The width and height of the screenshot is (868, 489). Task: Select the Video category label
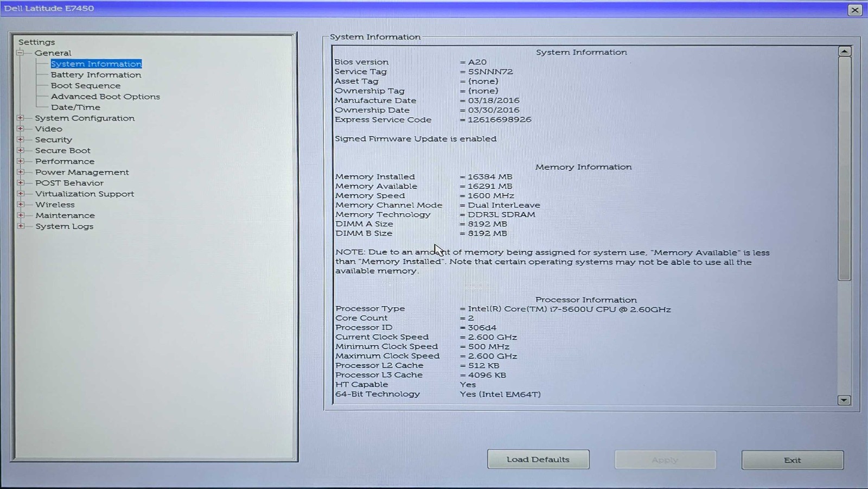coord(48,129)
